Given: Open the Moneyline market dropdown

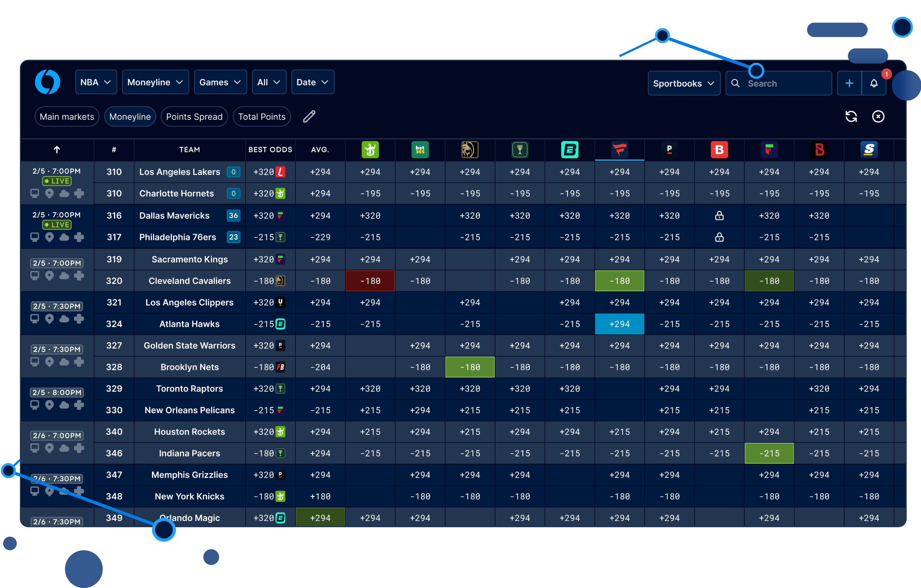Looking at the screenshot, I should coord(155,82).
